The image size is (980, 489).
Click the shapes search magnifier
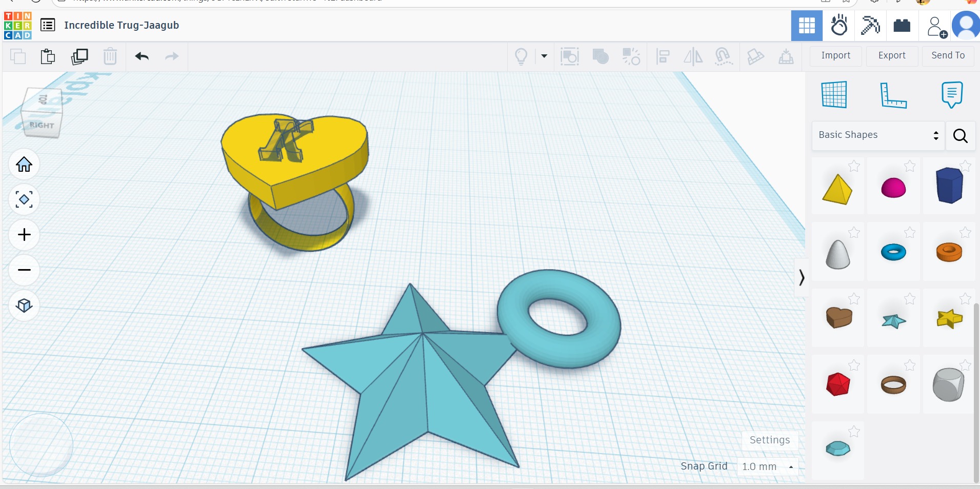click(960, 135)
